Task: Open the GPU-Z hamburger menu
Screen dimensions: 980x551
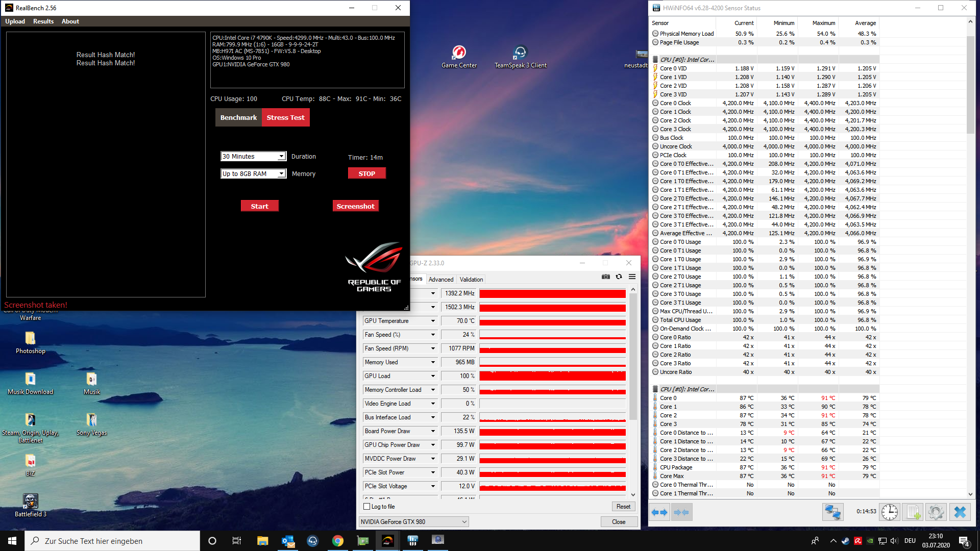Action: click(x=632, y=277)
